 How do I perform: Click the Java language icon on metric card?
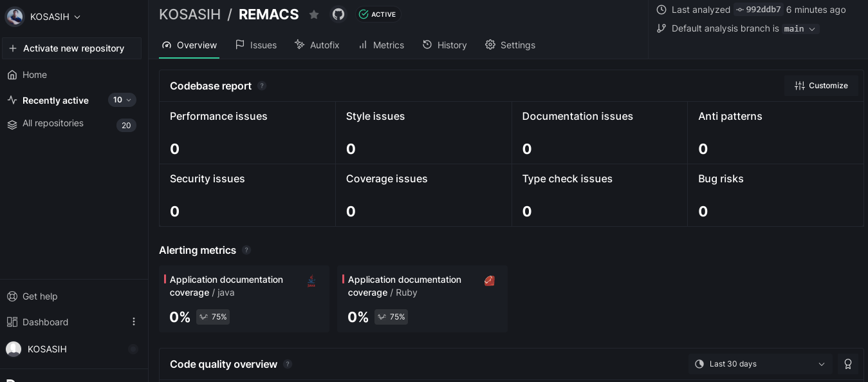(311, 281)
